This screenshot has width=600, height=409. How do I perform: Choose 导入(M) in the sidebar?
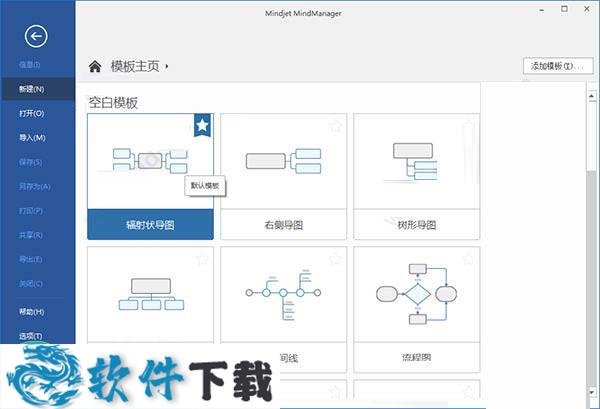coord(32,138)
